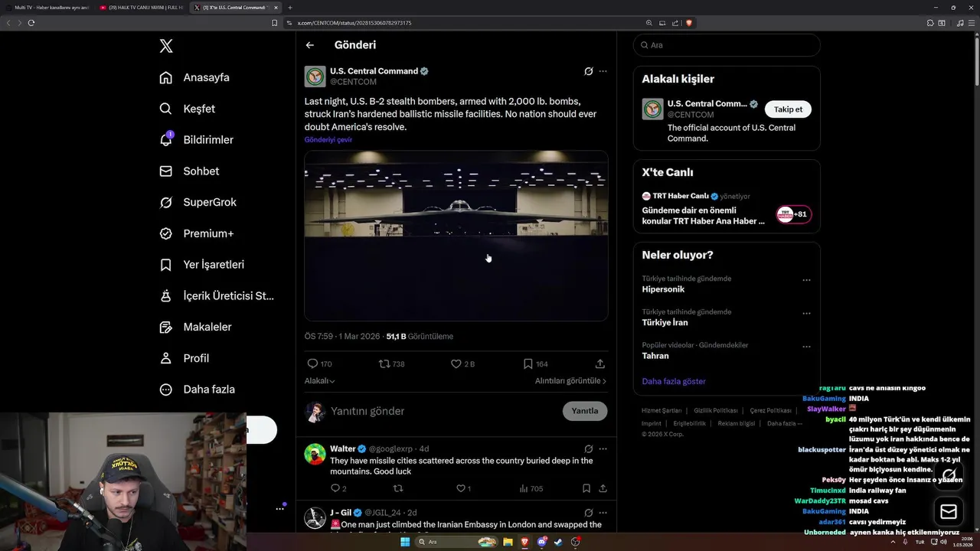Viewport: 980px width, 551px height.
Task: Click the reply icon with 170
Action: coord(312,364)
